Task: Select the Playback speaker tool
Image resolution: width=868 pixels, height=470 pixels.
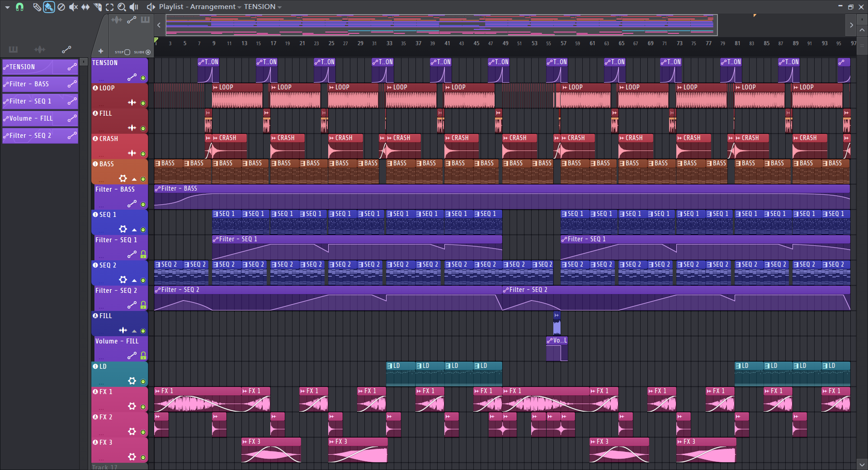Action: tap(134, 7)
